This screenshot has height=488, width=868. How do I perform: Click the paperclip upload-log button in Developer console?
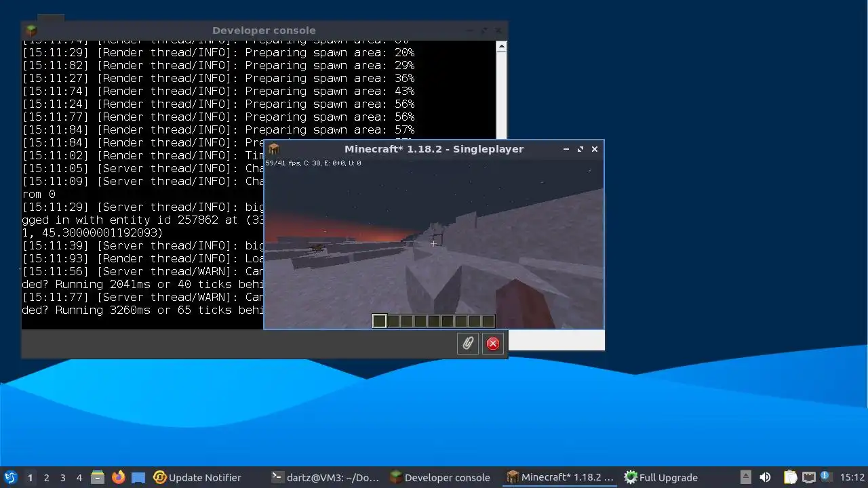click(x=468, y=344)
